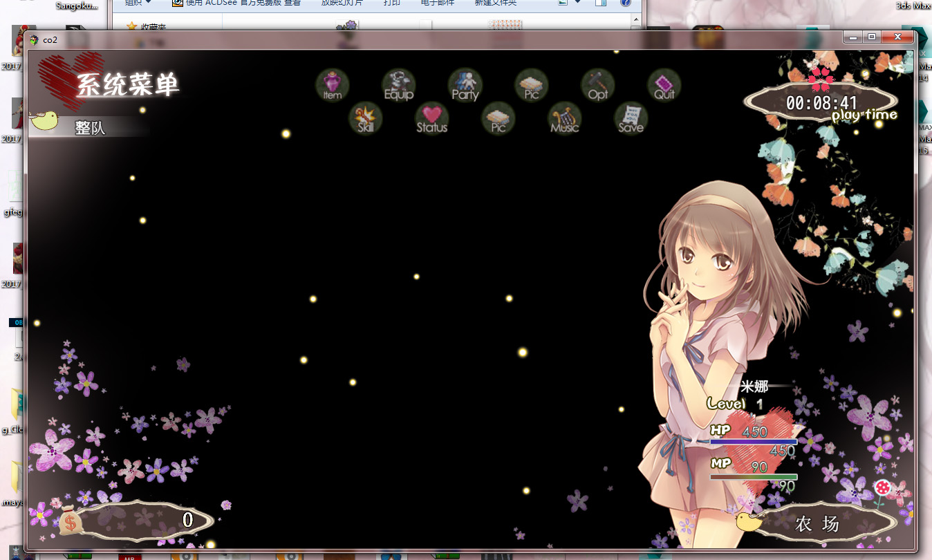Click the co2 window title icon

tap(34, 39)
